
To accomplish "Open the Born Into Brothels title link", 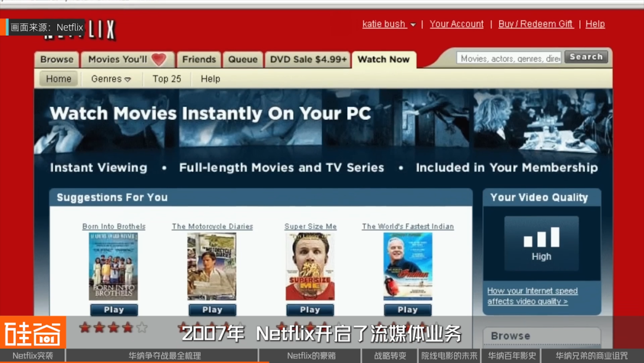I will (114, 226).
